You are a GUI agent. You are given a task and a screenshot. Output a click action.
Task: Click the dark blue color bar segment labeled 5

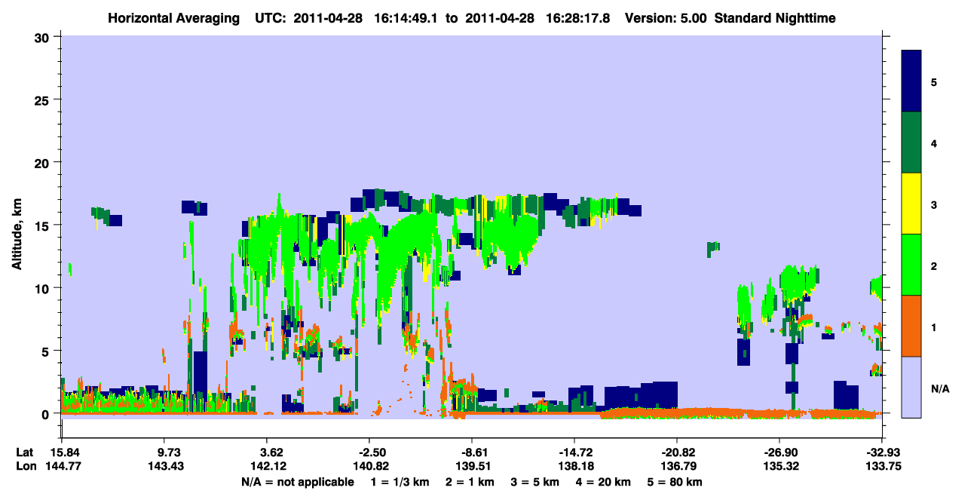pyautogui.click(x=911, y=81)
